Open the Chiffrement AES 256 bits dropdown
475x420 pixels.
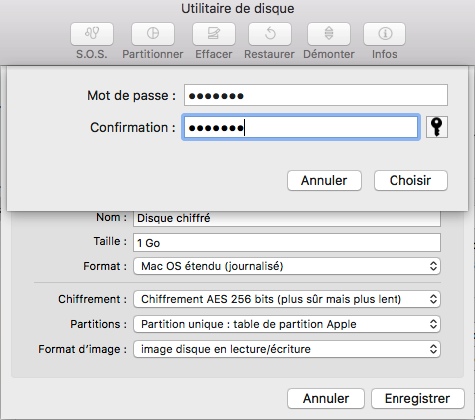287,299
